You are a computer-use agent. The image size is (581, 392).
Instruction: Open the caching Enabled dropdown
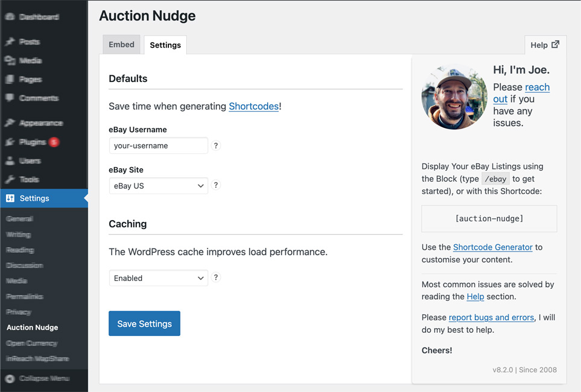click(158, 278)
